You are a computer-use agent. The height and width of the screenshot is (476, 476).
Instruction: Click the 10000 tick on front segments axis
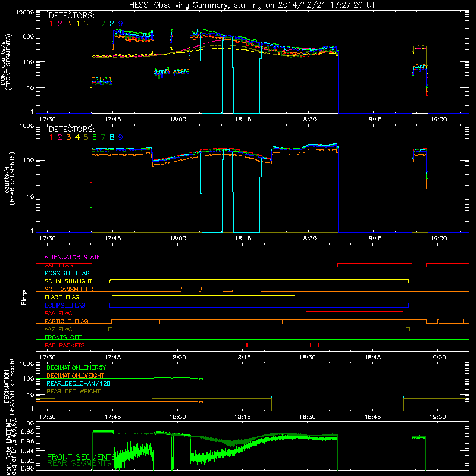click(25, 12)
